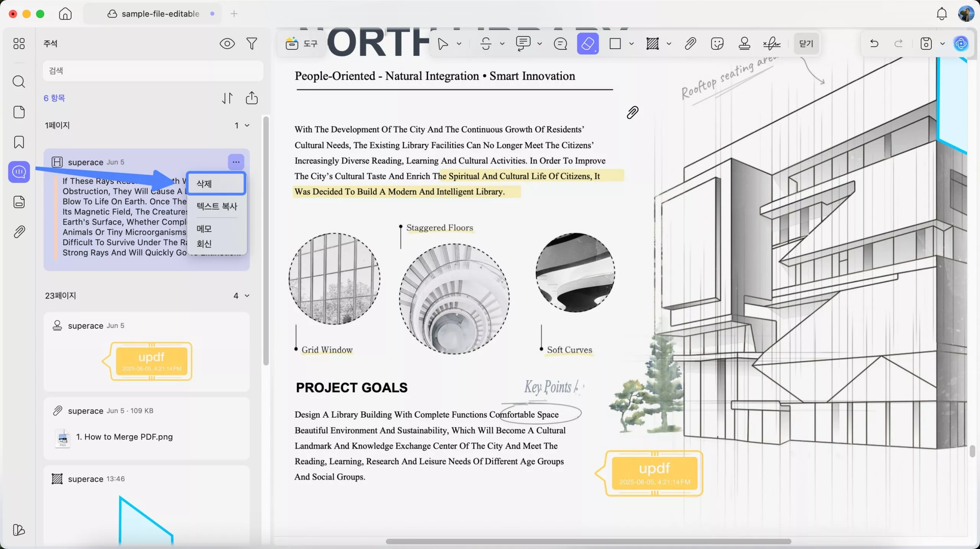Select the rectangle shape tool
Screen dimensions: 980x549
(615, 44)
